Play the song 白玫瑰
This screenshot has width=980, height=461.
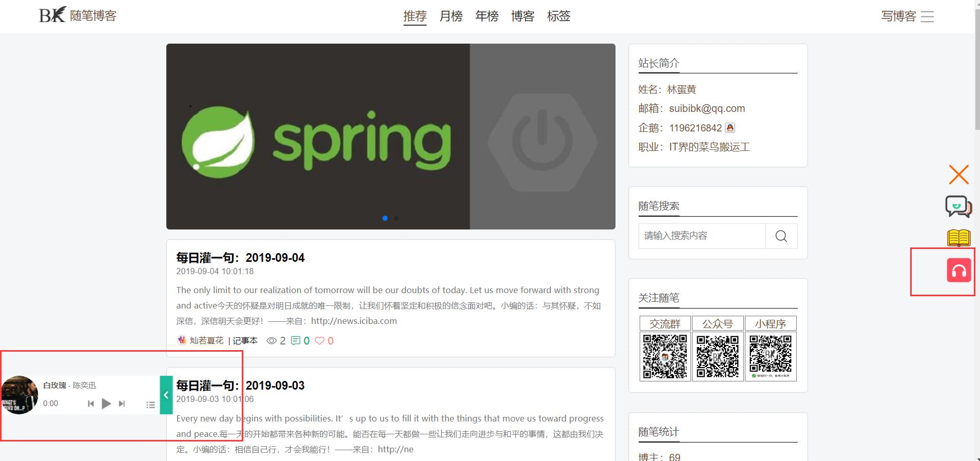tap(106, 404)
